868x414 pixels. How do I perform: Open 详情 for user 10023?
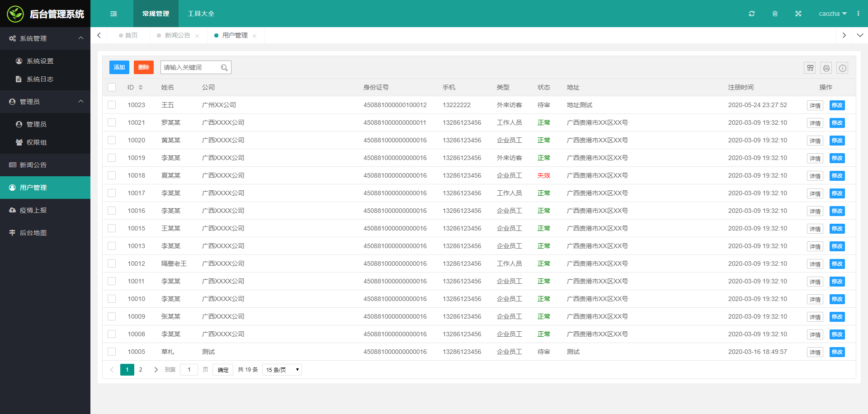[815, 105]
